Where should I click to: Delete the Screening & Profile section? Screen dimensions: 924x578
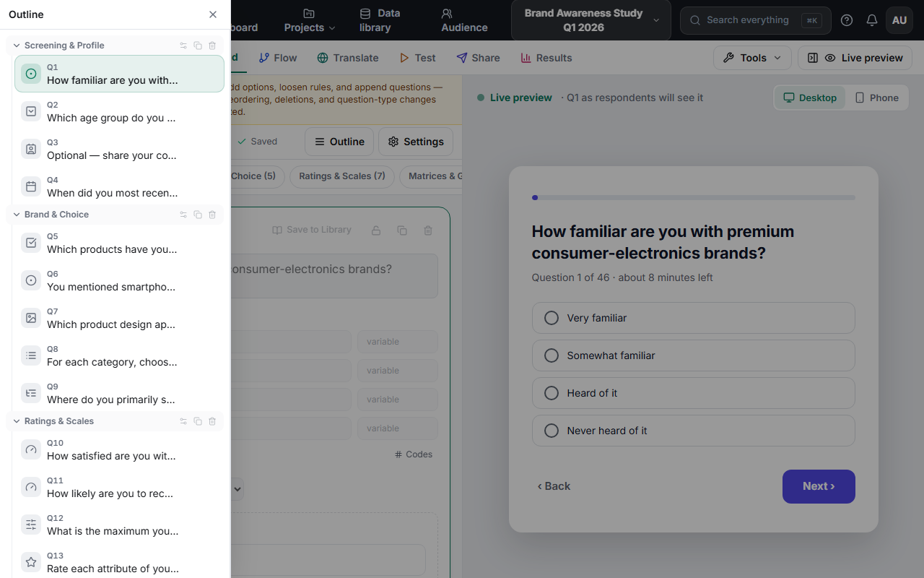[212, 46]
